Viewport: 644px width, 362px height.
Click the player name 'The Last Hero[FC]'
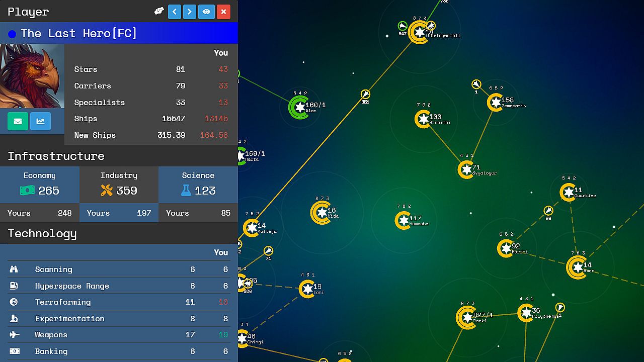[79, 34]
